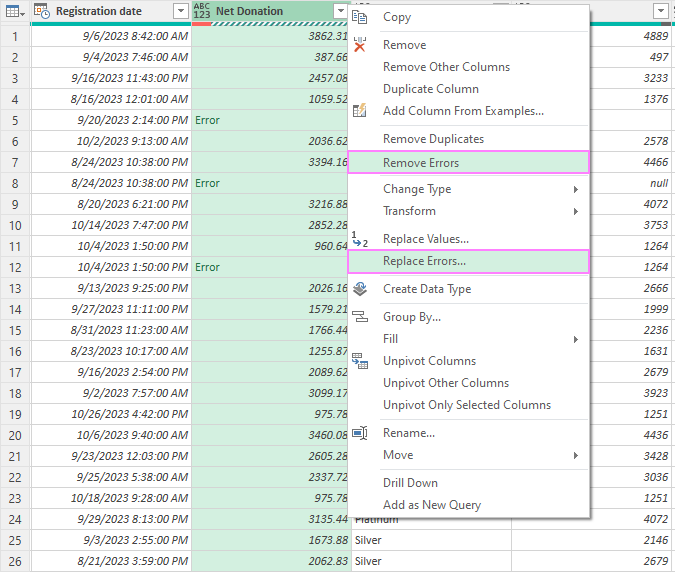This screenshot has width=675, height=572.
Task: Select Replace Errors…
Action: coord(468,261)
